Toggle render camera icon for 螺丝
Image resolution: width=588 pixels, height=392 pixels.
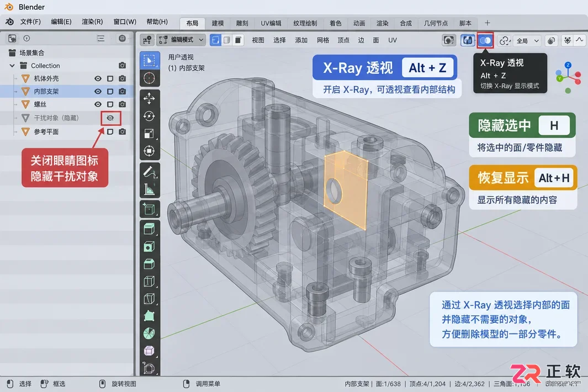click(122, 104)
